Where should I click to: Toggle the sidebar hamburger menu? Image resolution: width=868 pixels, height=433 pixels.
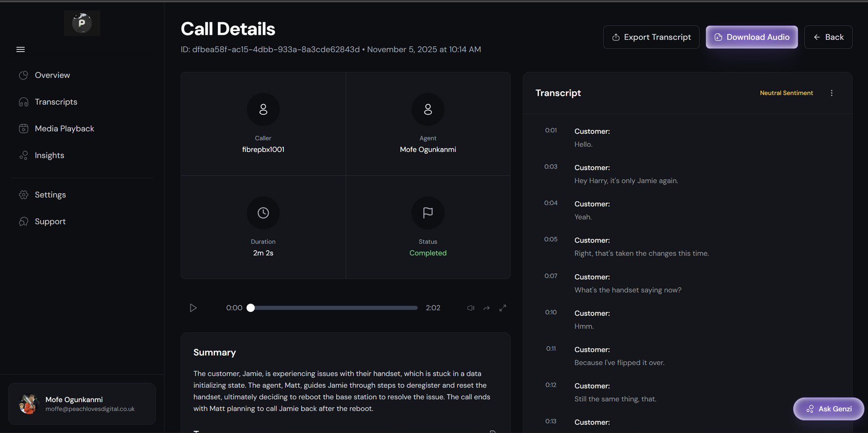20,49
